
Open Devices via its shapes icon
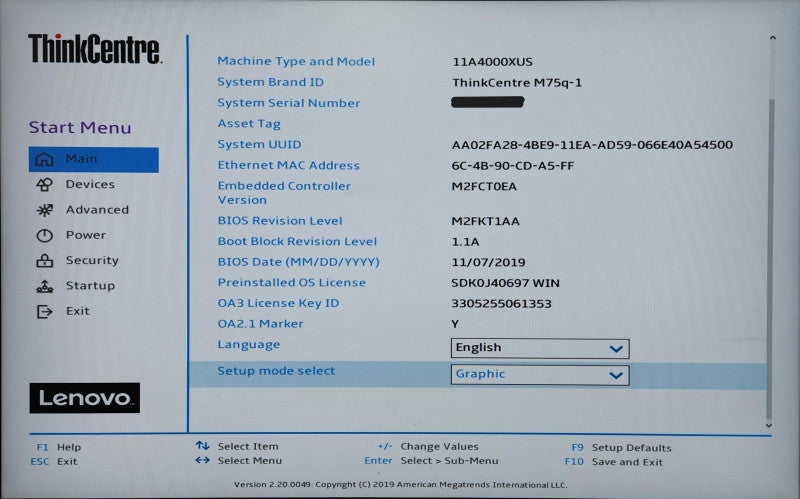[44, 185]
